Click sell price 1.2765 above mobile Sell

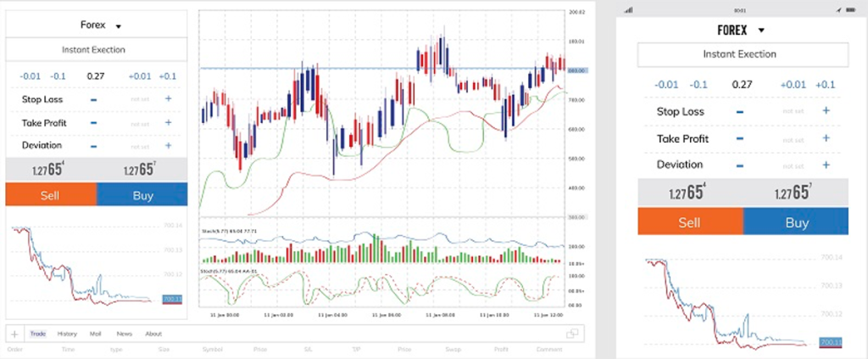[688, 193]
